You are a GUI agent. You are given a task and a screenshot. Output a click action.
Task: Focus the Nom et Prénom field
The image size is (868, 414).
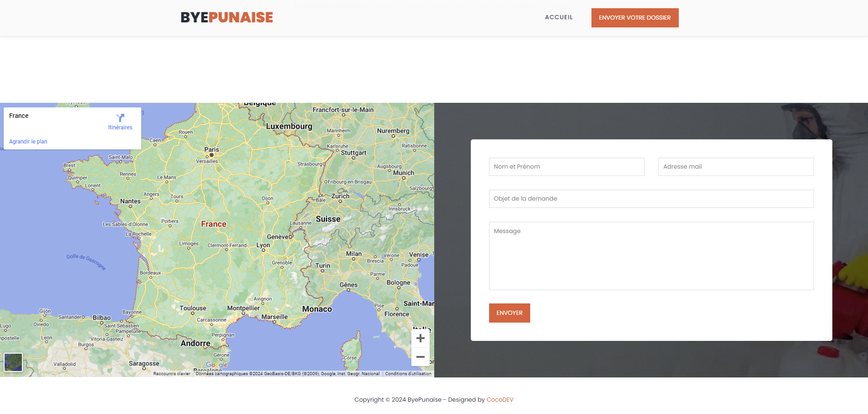coord(566,167)
